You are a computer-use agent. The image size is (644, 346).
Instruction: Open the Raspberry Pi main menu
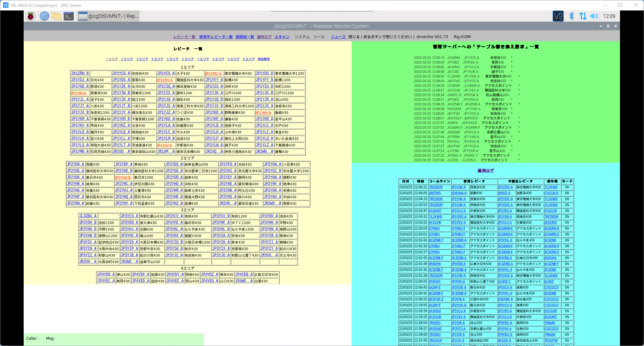[x=31, y=16]
